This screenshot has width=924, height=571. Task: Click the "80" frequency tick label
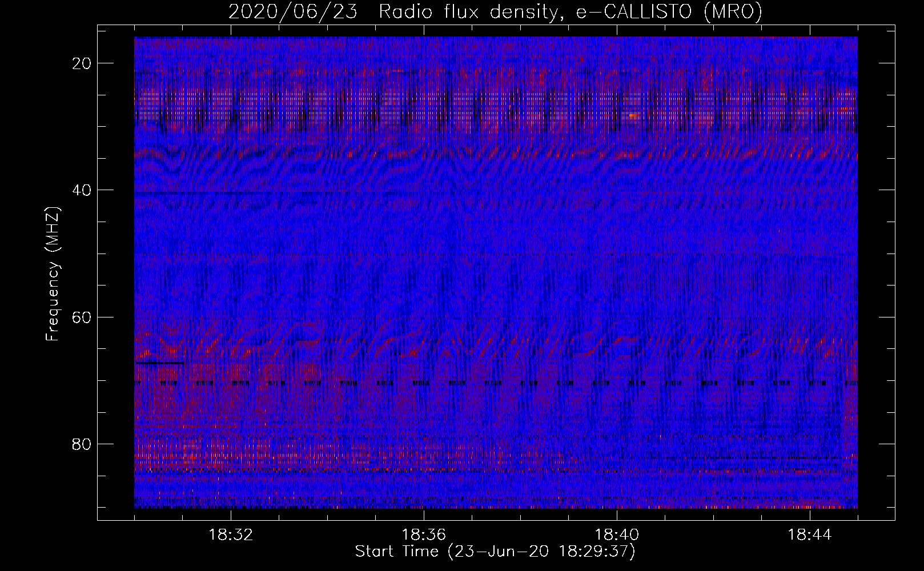click(82, 444)
